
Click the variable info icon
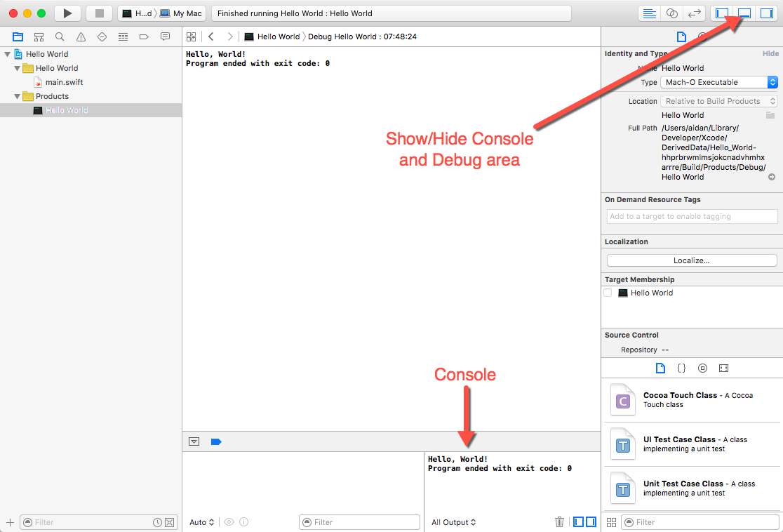point(243,522)
